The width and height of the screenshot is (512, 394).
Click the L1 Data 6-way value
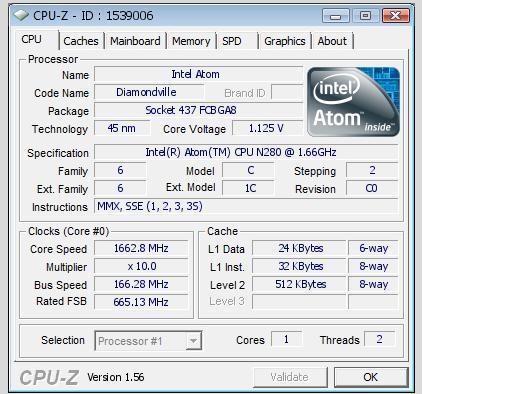pos(373,248)
